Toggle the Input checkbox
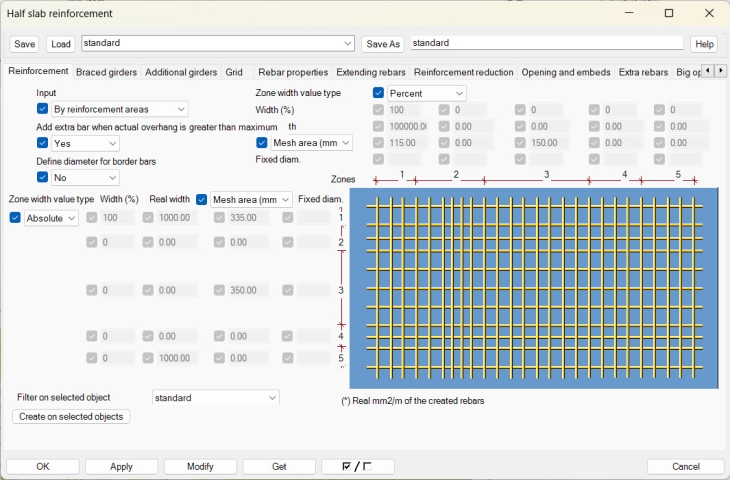The height and width of the screenshot is (480, 730). [x=43, y=109]
